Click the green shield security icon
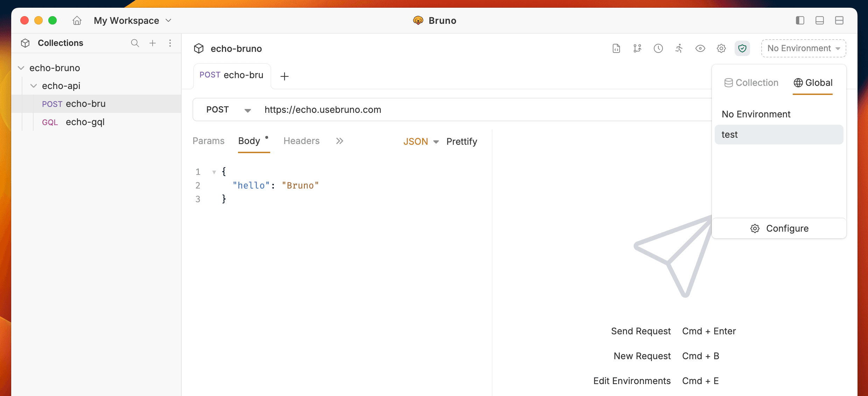Image resolution: width=868 pixels, height=396 pixels. point(742,48)
